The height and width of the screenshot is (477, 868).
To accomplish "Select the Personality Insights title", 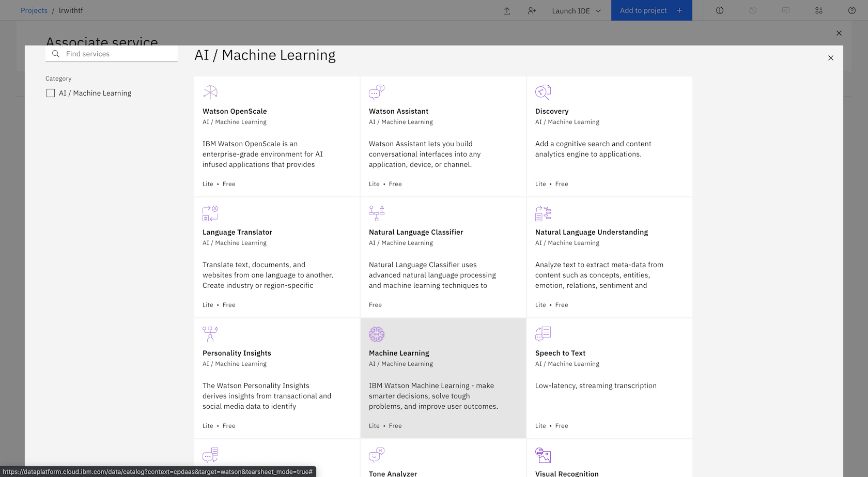I will point(237,353).
